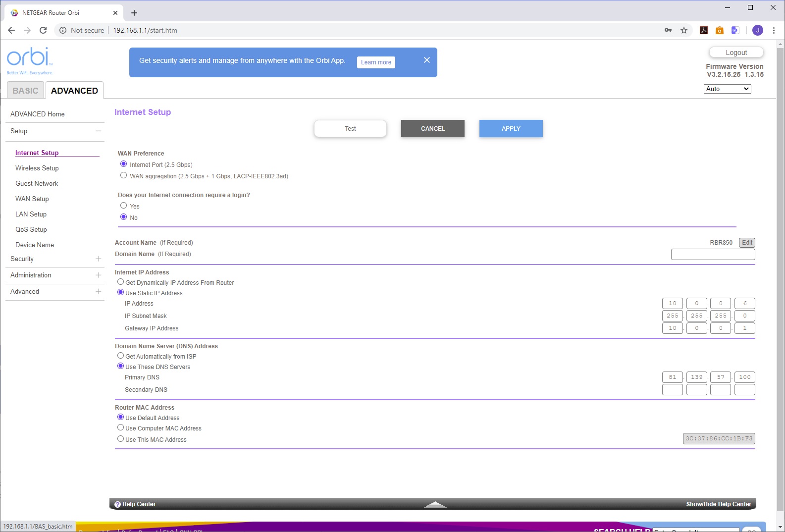Open QoS Setup page
This screenshot has width=785, height=532.
pyautogui.click(x=31, y=229)
